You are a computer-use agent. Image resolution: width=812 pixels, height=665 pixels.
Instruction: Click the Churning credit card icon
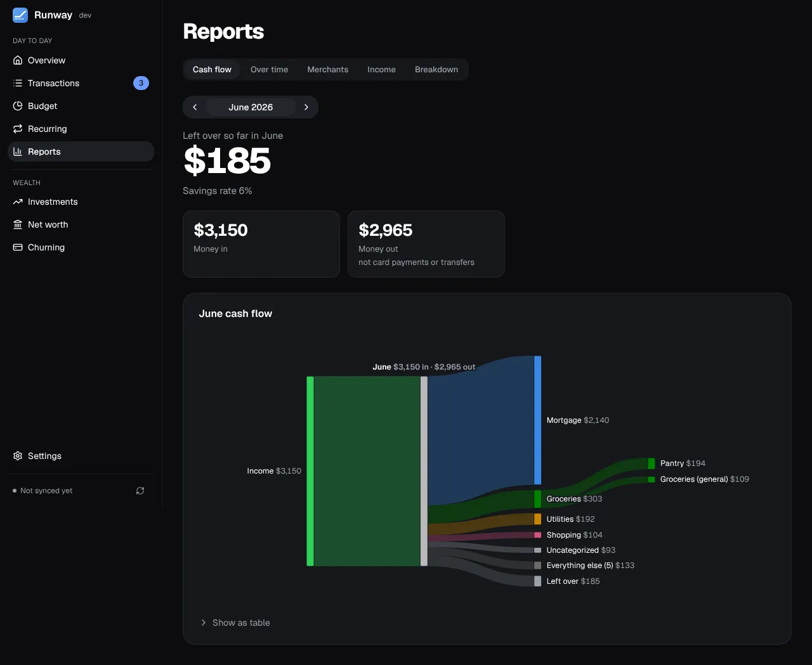click(18, 247)
